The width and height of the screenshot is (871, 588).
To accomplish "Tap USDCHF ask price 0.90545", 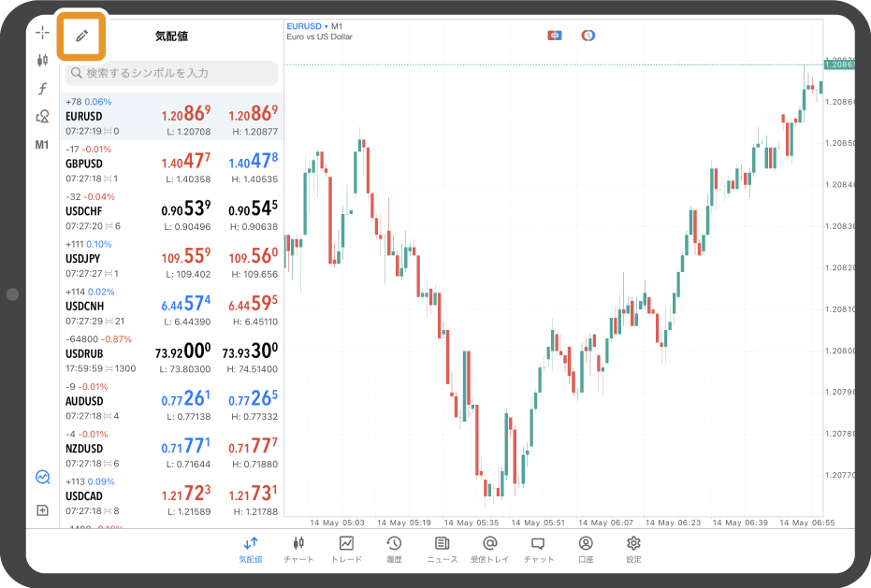I will point(254,208).
